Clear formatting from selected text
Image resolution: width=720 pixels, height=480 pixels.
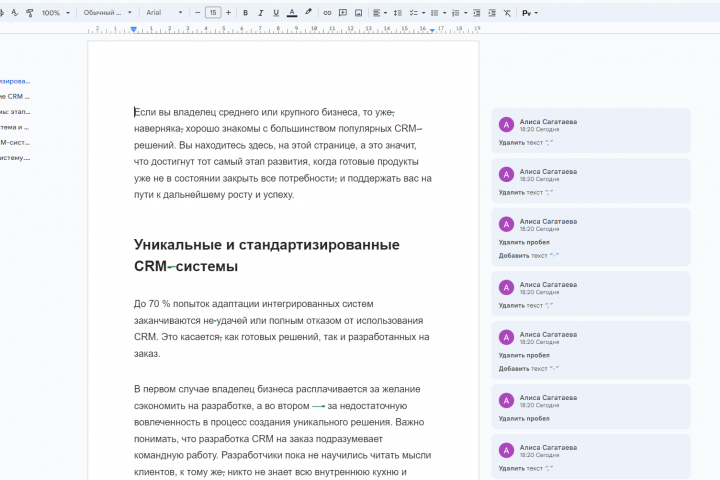pyautogui.click(x=507, y=13)
